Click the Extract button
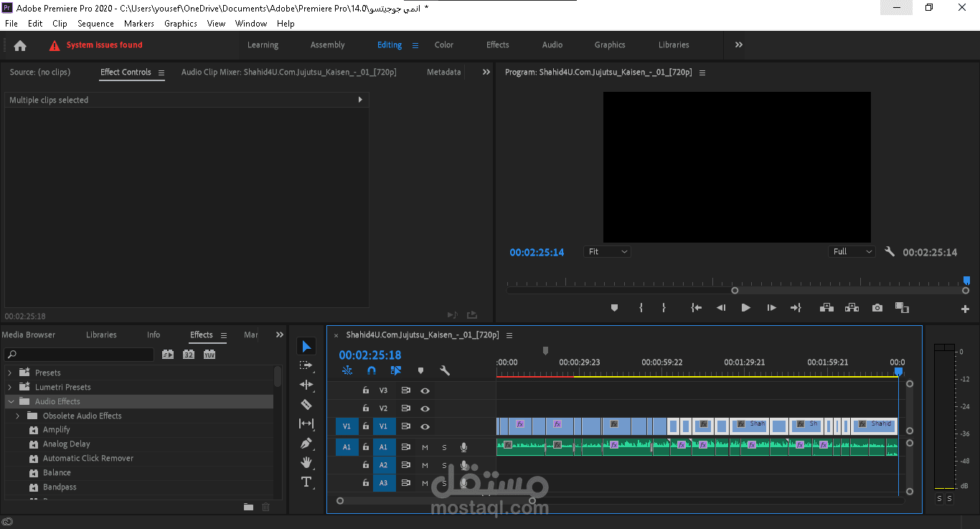Viewport: 980px width, 529px height. coord(852,308)
